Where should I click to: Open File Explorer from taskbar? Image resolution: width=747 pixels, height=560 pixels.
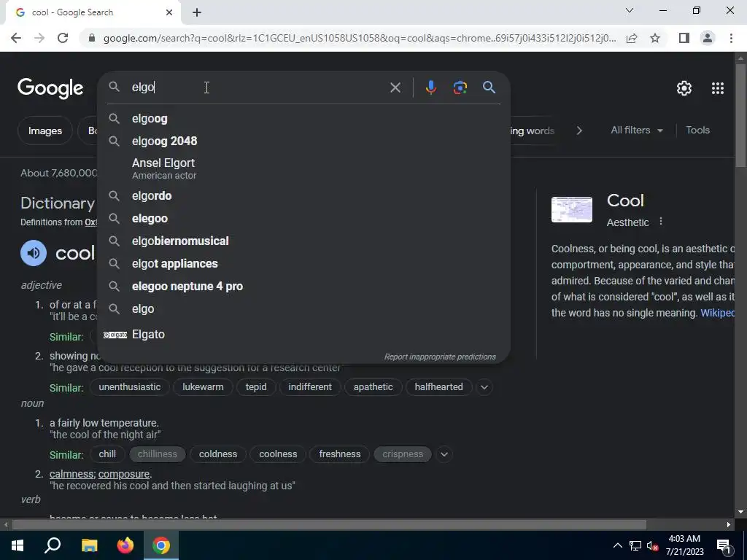point(89,545)
